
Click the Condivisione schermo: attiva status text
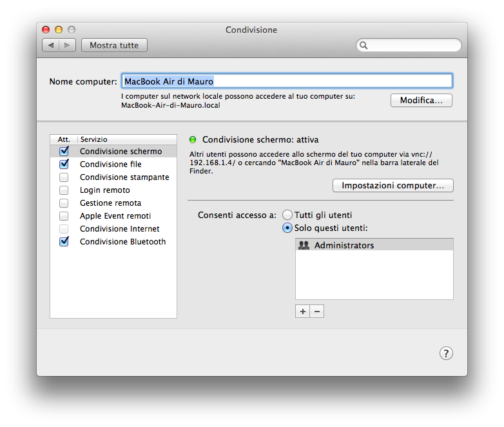tap(260, 140)
